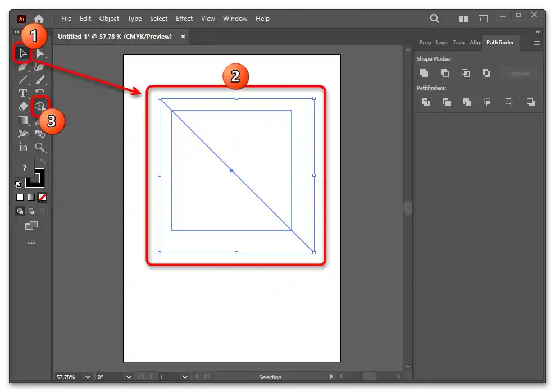The height and width of the screenshot is (392, 555).
Task: Select the Curvature tool
Action: (x=40, y=67)
